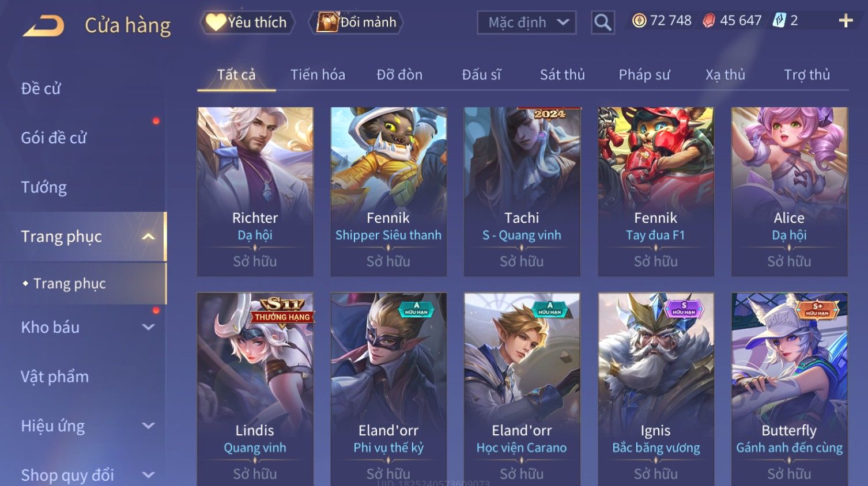Open the search magnifier icon
The image size is (868, 486).
click(x=603, y=22)
